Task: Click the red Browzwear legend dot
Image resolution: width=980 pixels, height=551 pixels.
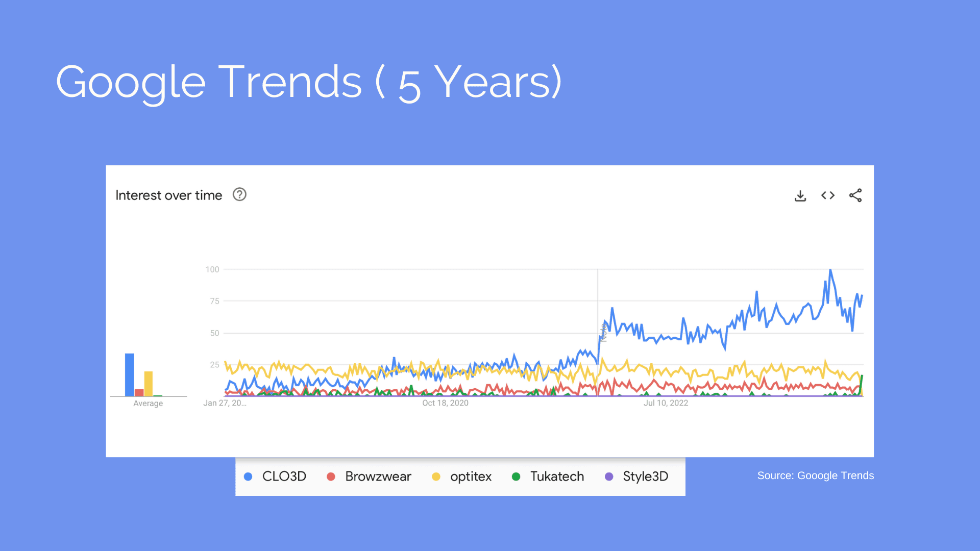Action: pyautogui.click(x=331, y=477)
